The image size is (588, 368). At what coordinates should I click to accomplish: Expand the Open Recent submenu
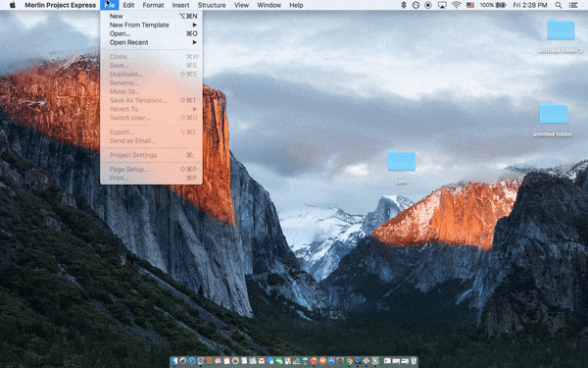pos(152,42)
